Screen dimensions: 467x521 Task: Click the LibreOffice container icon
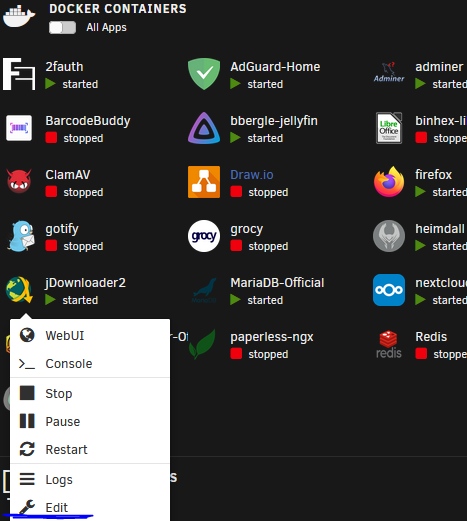pos(389,128)
